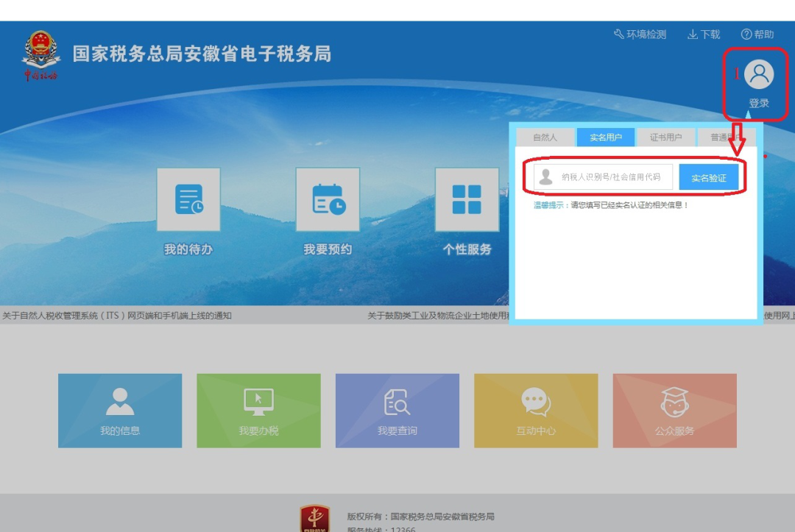Viewport: 795px width, 532px height.
Task: Open the 个性服务 grid icon
Action: [x=467, y=199]
